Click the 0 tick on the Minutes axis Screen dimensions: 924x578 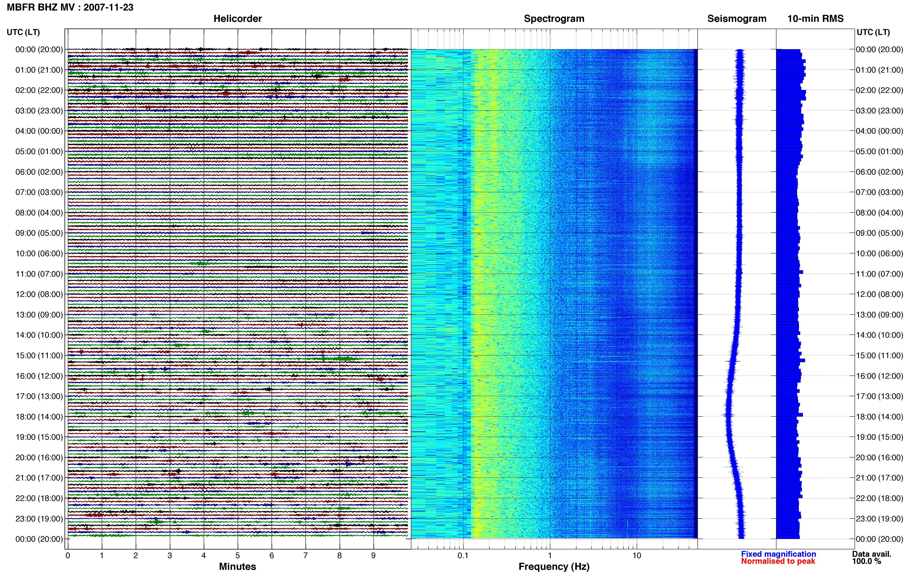coord(68,555)
